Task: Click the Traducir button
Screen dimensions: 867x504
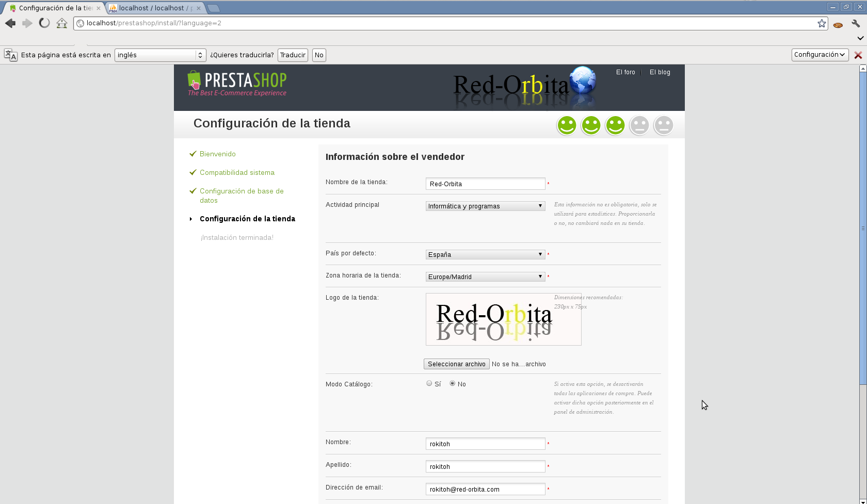Action: click(293, 55)
